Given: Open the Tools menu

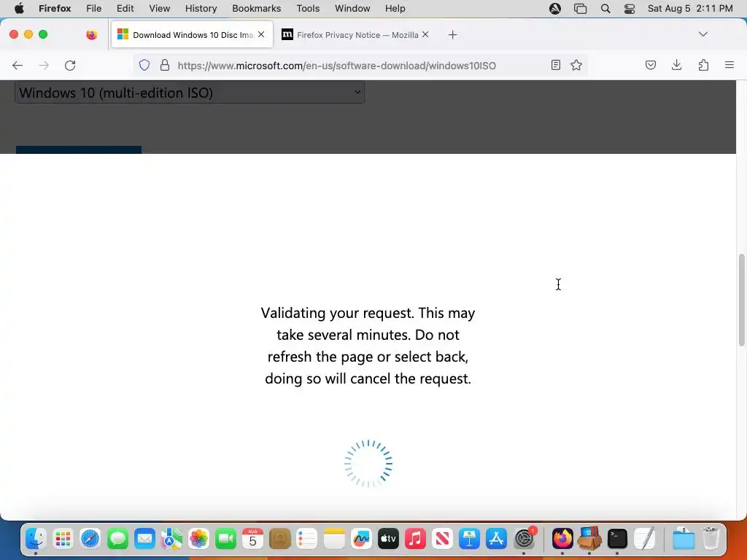Looking at the screenshot, I should [x=308, y=9].
